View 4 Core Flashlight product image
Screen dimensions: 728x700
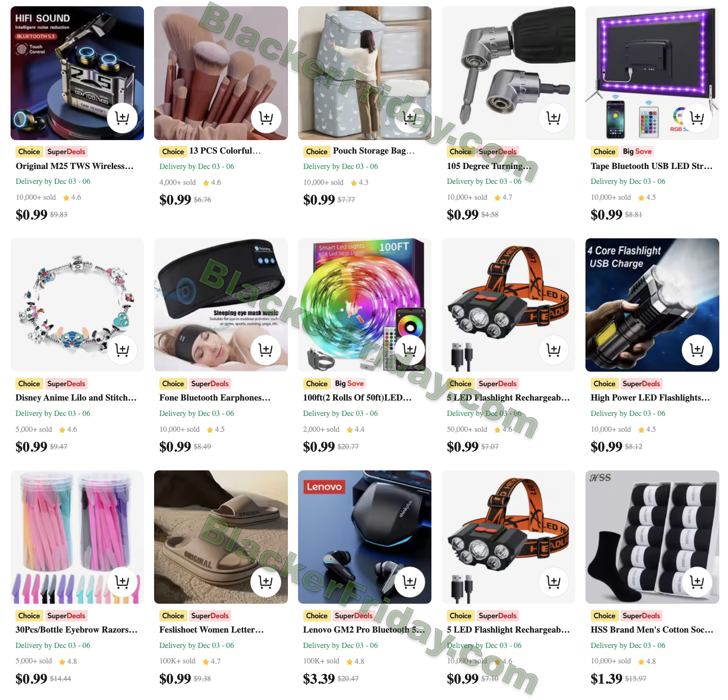click(x=652, y=305)
